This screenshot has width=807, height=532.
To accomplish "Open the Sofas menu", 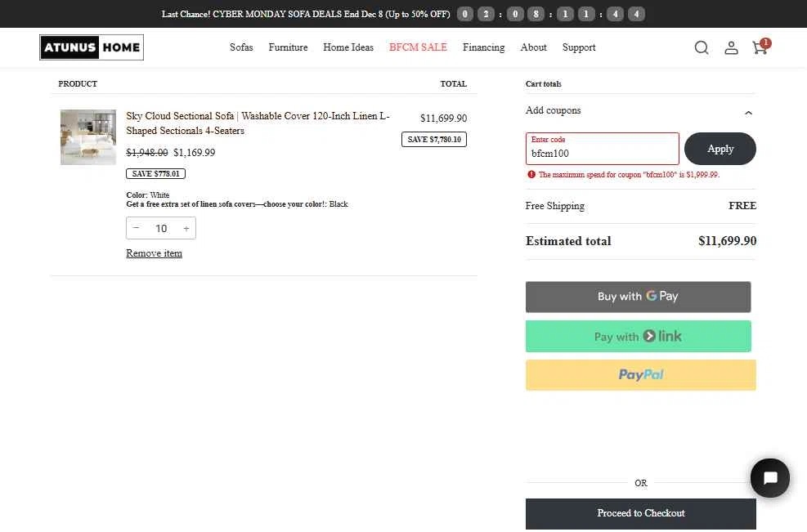I will coord(241,47).
